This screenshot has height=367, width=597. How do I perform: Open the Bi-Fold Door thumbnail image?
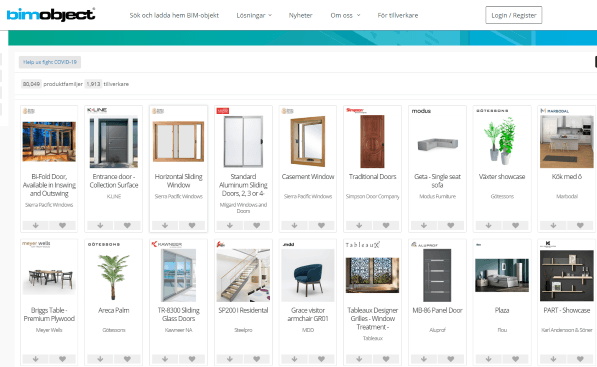pos(49,142)
